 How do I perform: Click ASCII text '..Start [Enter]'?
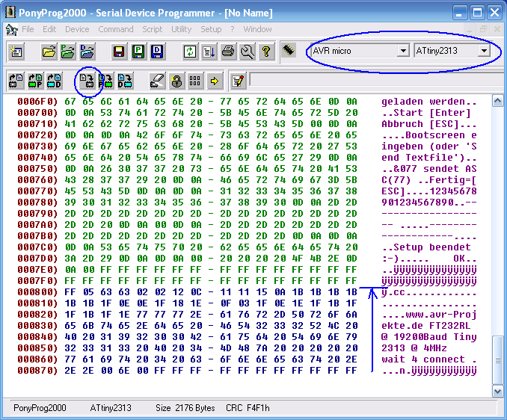click(425, 113)
